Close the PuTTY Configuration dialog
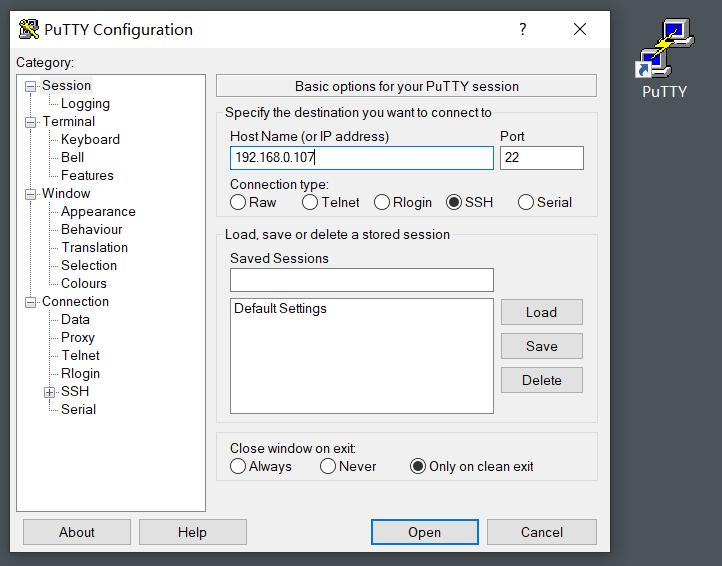The width and height of the screenshot is (722, 566). 580,29
